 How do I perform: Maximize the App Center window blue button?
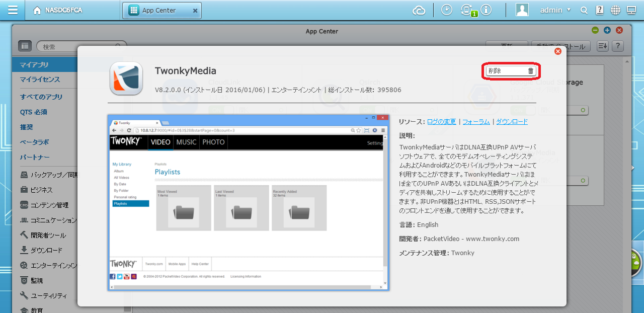pyautogui.click(x=607, y=31)
